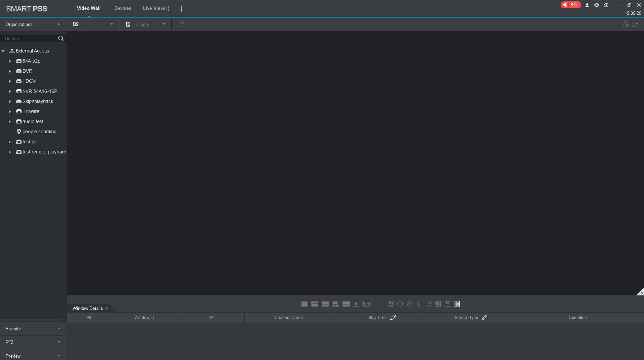Open the user account icon
Viewport: 644px width, 360px height.
tap(587, 5)
